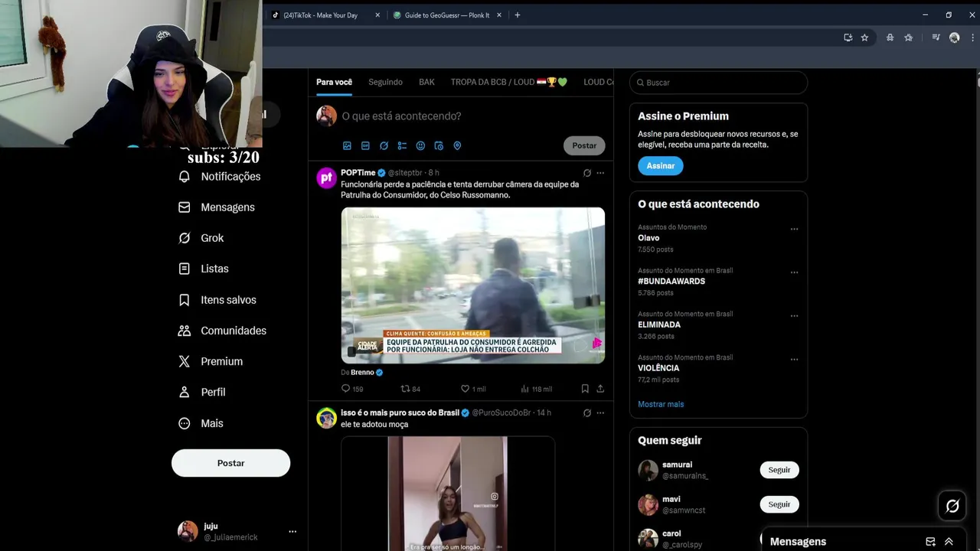Open options for Olavo trending topic
The image size is (980, 551).
coord(794,229)
